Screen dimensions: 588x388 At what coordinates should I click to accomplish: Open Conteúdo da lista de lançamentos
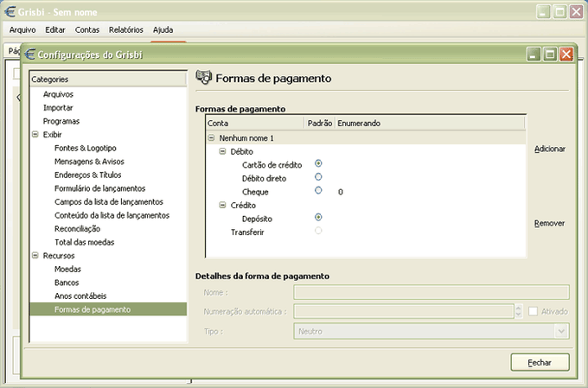click(x=112, y=215)
